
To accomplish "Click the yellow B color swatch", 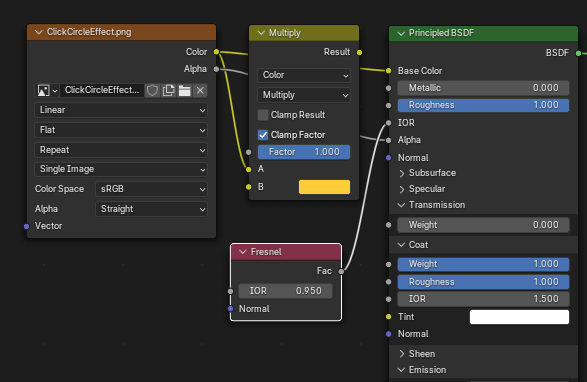I will (324, 187).
